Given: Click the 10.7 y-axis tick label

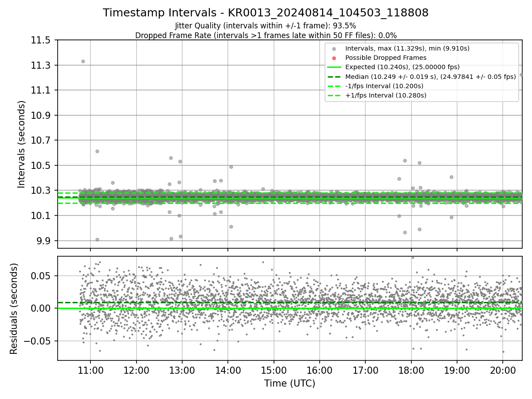Looking at the screenshot, I should (x=42, y=141).
